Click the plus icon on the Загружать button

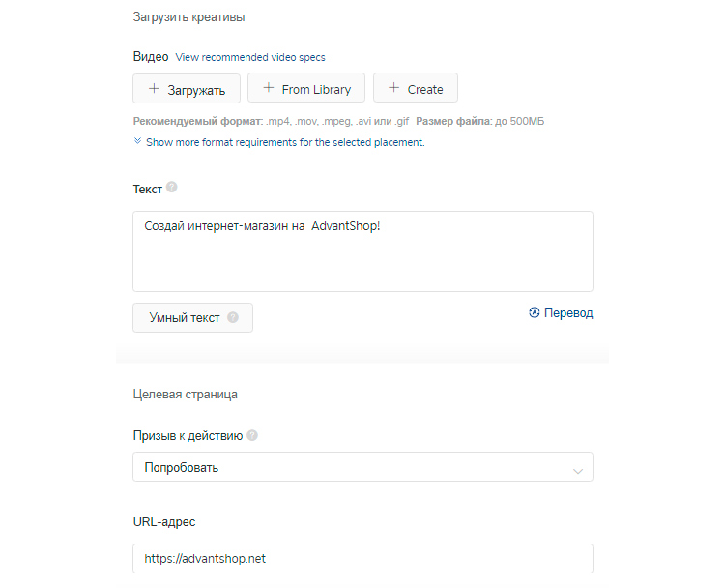point(154,89)
